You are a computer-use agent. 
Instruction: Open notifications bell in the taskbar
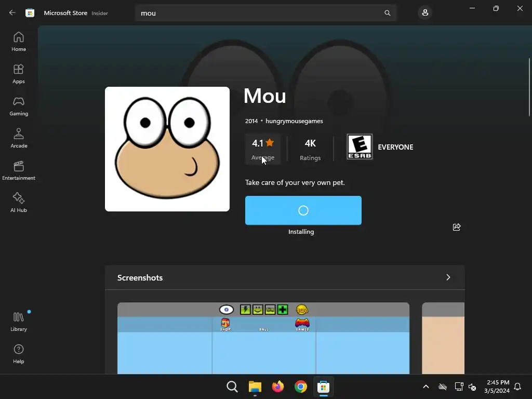coord(518,387)
